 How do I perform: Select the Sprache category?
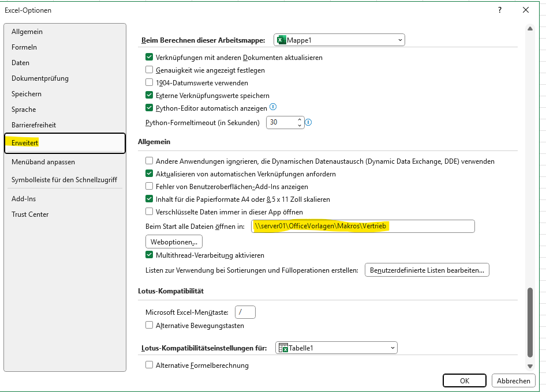[x=65, y=110]
